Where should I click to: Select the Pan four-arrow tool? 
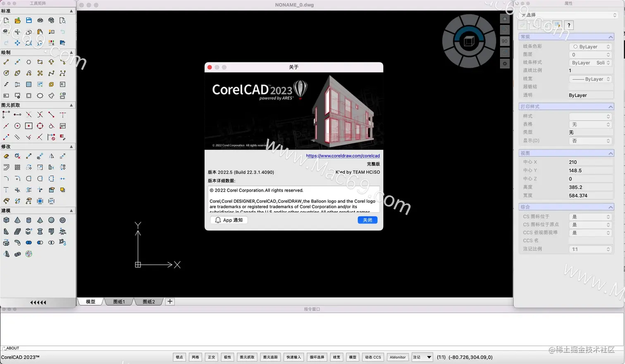[17, 43]
